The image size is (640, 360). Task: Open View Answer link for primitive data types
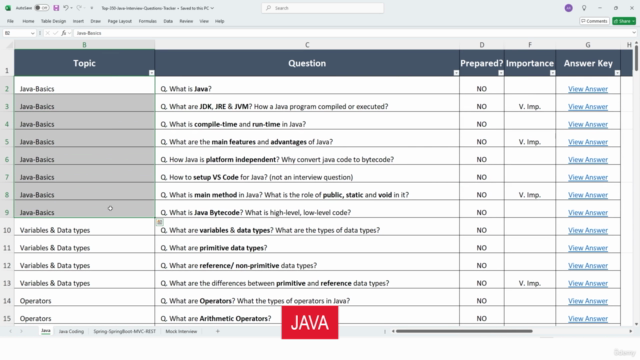(588, 248)
